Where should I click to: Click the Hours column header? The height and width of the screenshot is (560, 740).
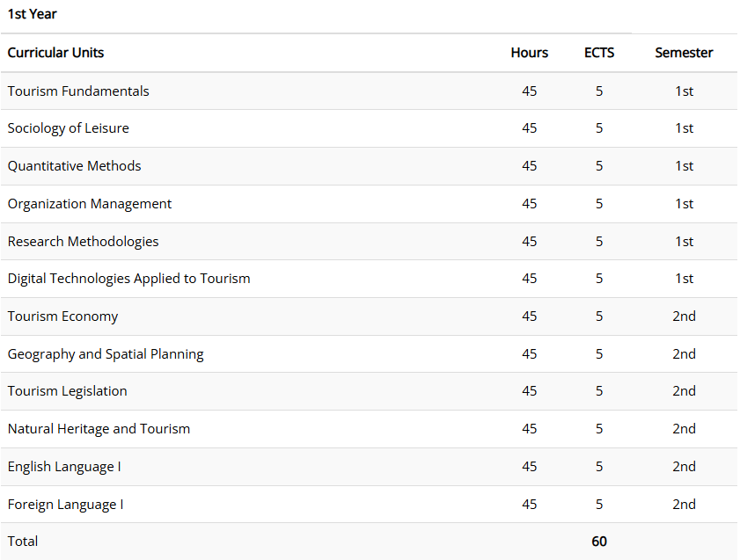pyautogui.click(x=529, y=53)
